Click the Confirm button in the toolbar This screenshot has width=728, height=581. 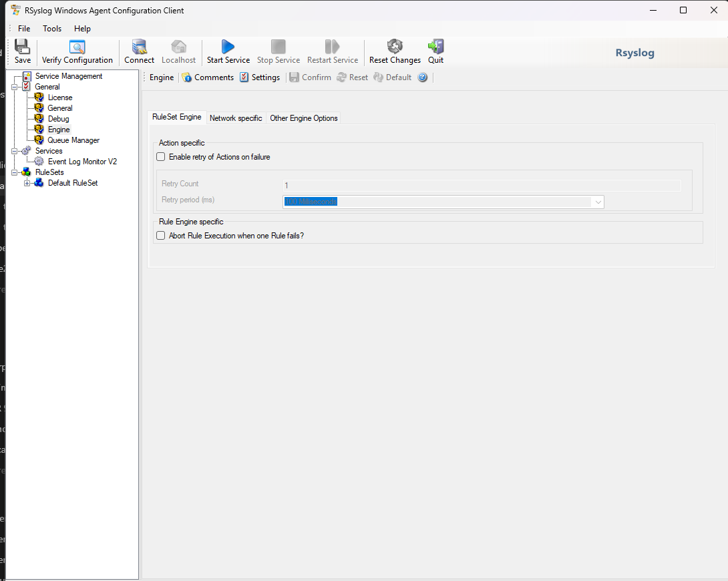(x=310, y=77)
